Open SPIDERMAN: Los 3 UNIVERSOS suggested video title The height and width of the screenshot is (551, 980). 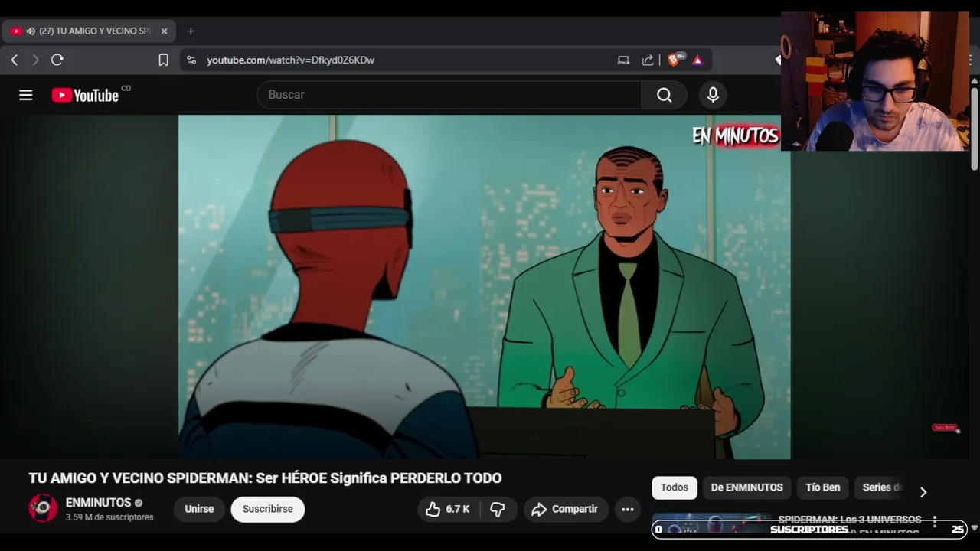pos(850,520)
